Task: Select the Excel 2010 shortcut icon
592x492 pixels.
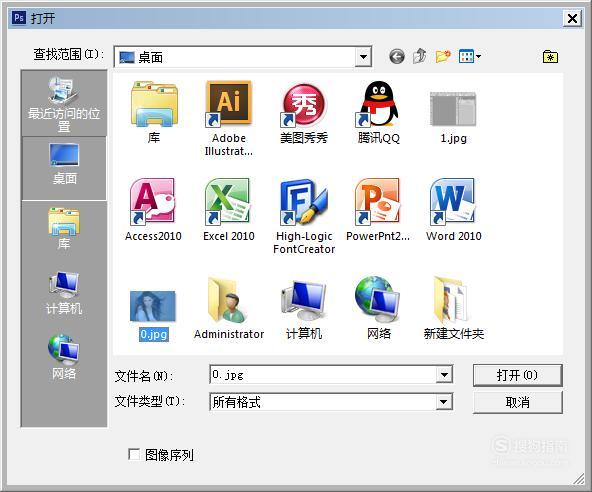Action: coord(228,201)
